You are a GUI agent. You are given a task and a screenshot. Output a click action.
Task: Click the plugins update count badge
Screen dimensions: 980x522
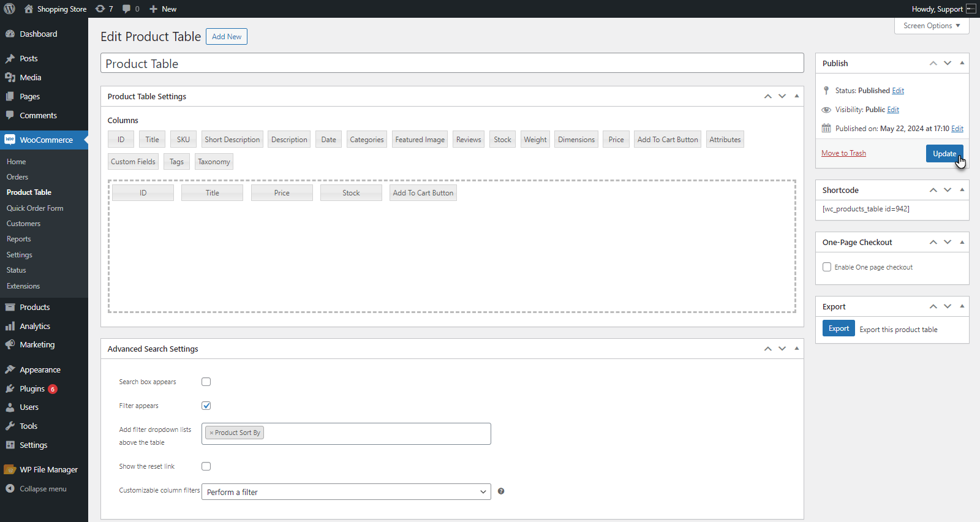point(53,389)
